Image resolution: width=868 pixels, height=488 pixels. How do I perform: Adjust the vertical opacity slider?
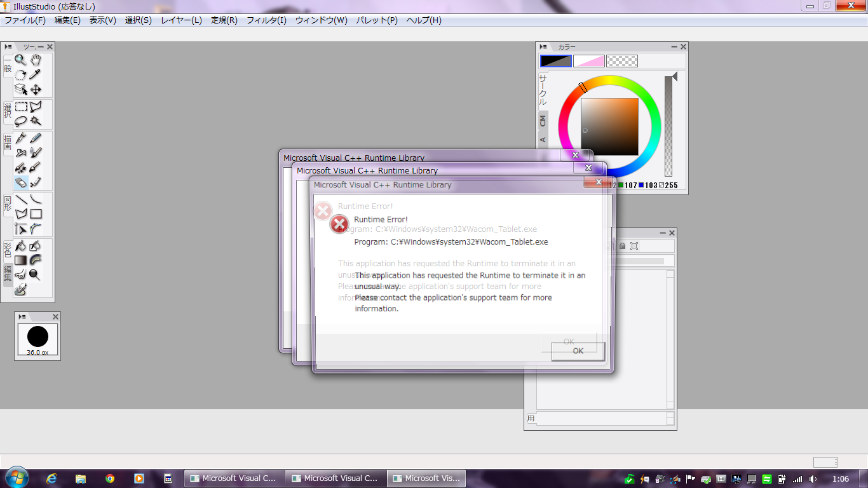pyautogui.click(x=668, y=125)
